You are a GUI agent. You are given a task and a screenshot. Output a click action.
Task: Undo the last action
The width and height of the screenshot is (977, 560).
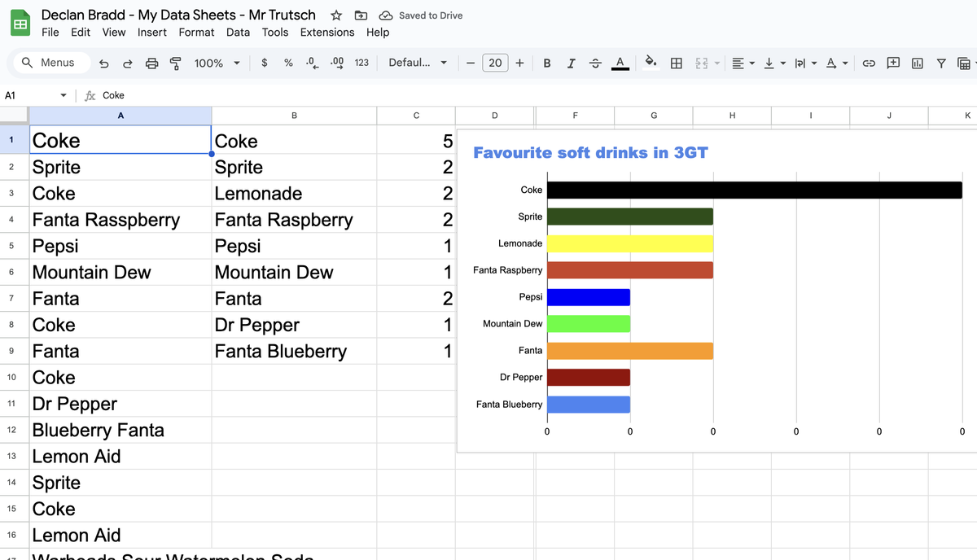coord(103,63)
